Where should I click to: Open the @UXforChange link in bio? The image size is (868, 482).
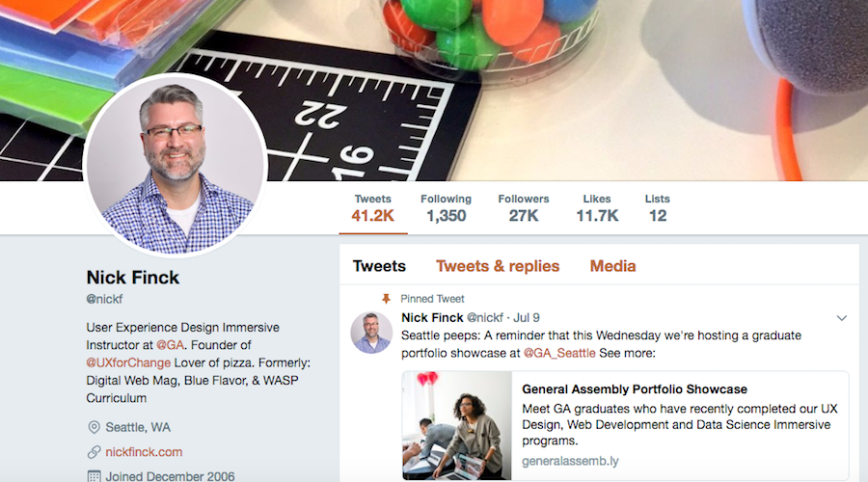click(128, 363)
